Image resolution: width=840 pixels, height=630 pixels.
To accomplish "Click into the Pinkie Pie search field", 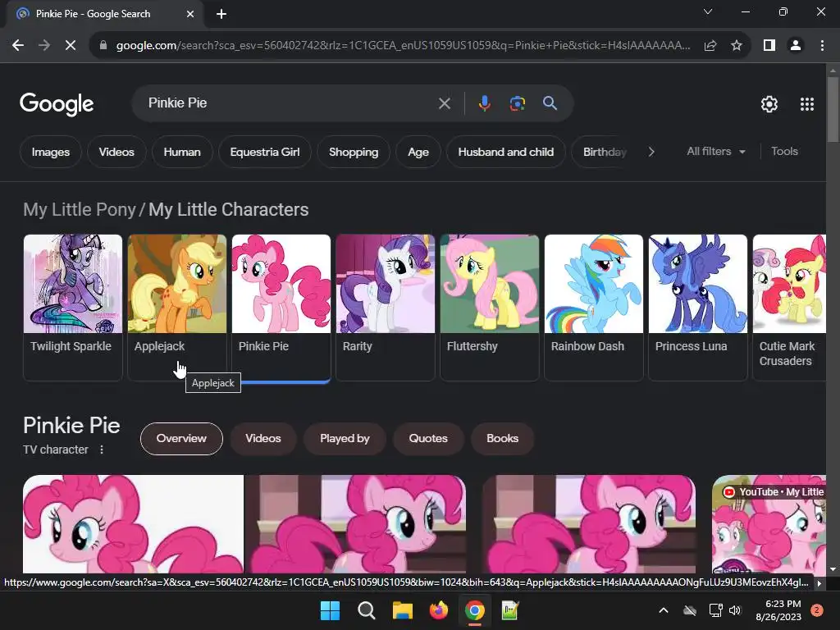I will point(290,103).
